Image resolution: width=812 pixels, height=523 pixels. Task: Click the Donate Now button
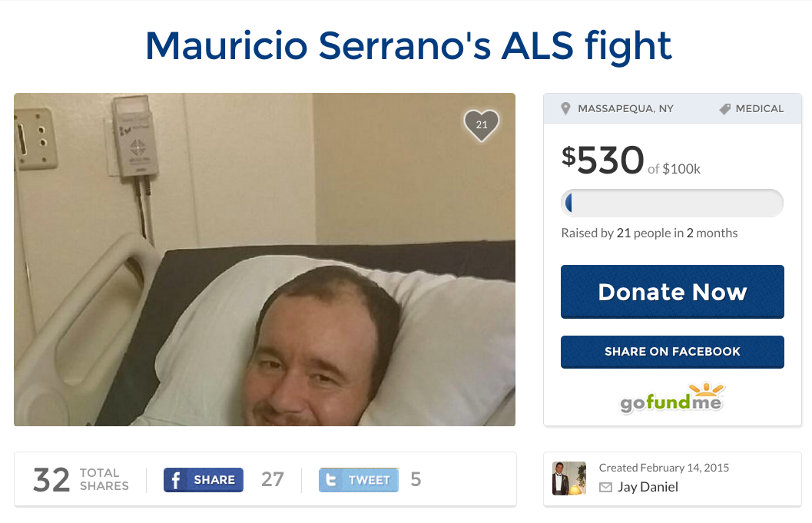pyautogui.click(x=672, y=292)
